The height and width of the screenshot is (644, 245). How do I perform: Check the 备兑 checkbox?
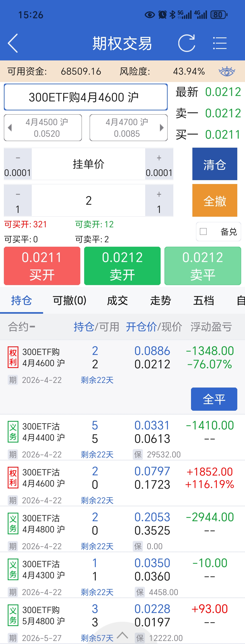[x=203, y=231]
